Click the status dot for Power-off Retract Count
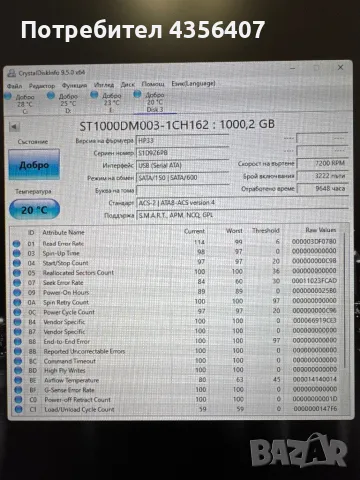This screenshot has height=480, width=360. pyautogui.click(x=19, y=400)
